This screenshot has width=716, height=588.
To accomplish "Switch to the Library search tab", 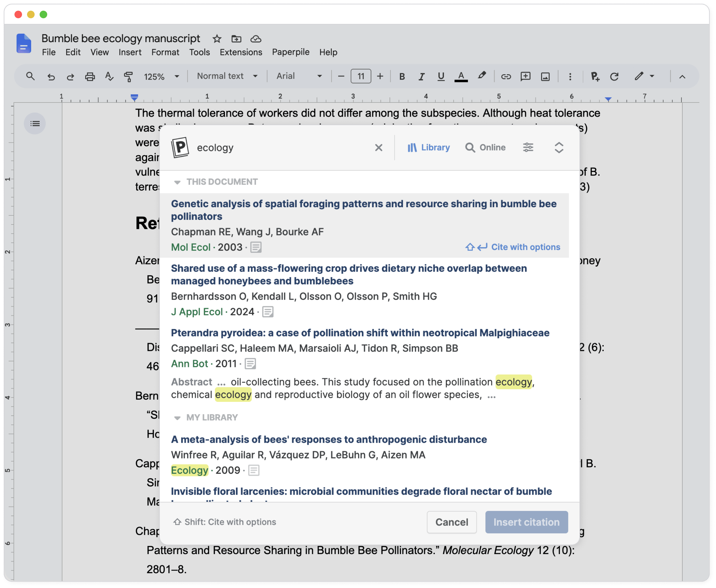I will pos(429,148).
